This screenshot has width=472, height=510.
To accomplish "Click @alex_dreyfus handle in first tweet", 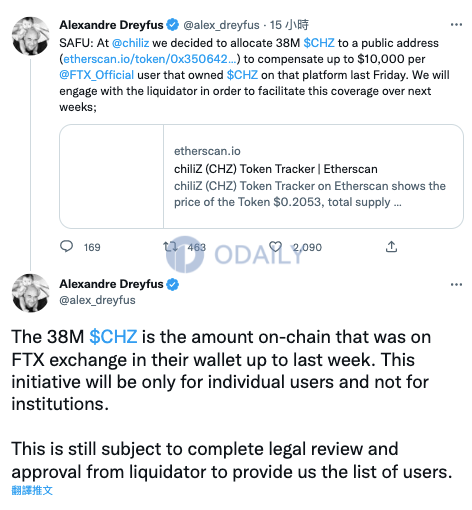I will click(221, 25).
